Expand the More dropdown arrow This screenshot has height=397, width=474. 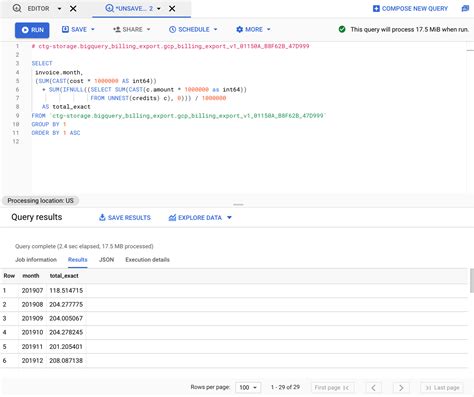click(268, 30)
